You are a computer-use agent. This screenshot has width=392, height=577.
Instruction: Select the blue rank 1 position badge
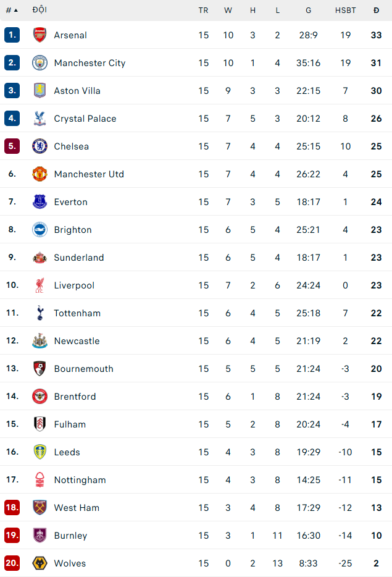pyautogui.click(x=12, y=35)
